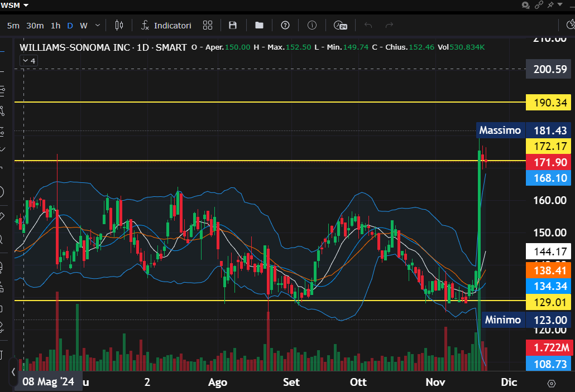Screen dimensions: 575x392
Task: Click the redo arrow
Action: click(390, 25)
